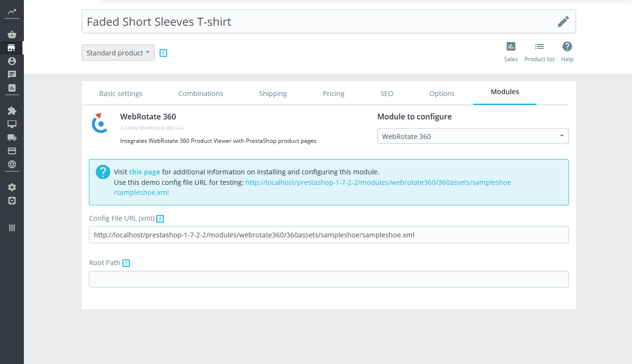
Task: Select the Modules tab
Action: (505, 92)
